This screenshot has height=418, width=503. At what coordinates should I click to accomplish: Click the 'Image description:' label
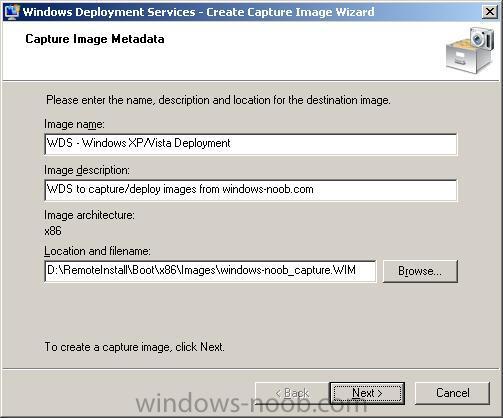pos(87,170)
